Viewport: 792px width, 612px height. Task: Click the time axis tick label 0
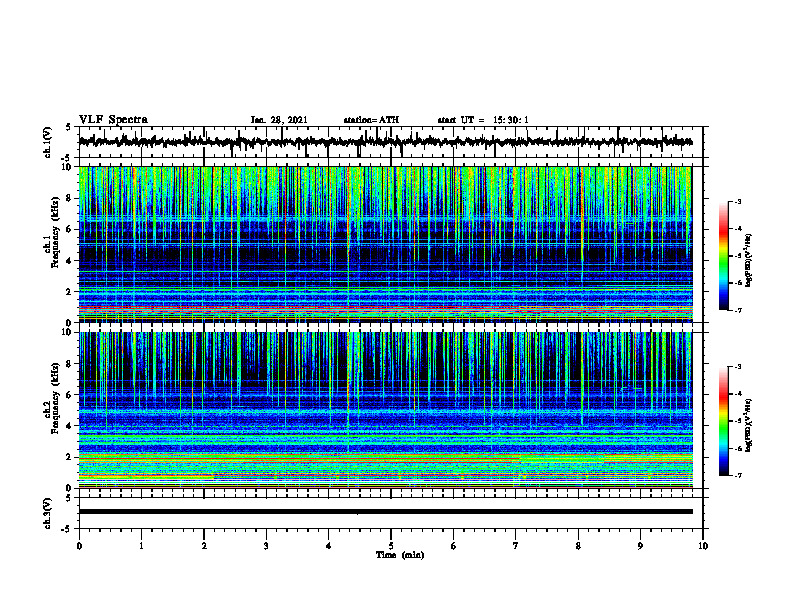[79, 546]
